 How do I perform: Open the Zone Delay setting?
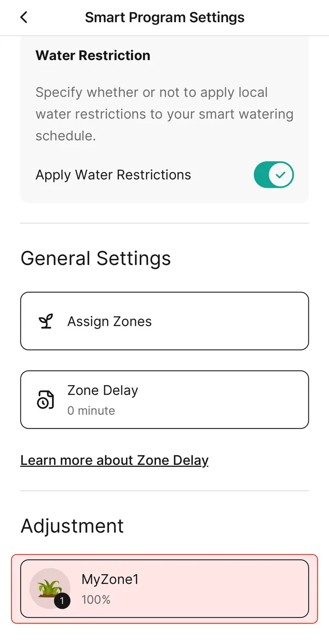164,400
